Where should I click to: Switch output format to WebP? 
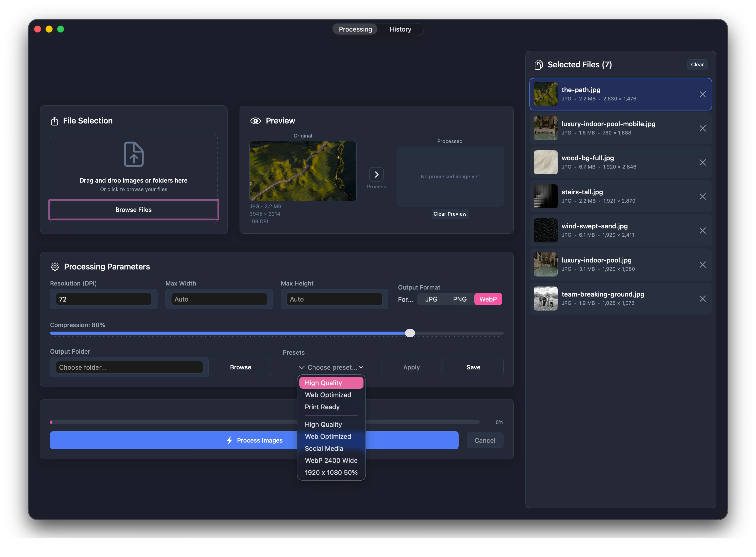pyautogui.click(x=488, y=299)
